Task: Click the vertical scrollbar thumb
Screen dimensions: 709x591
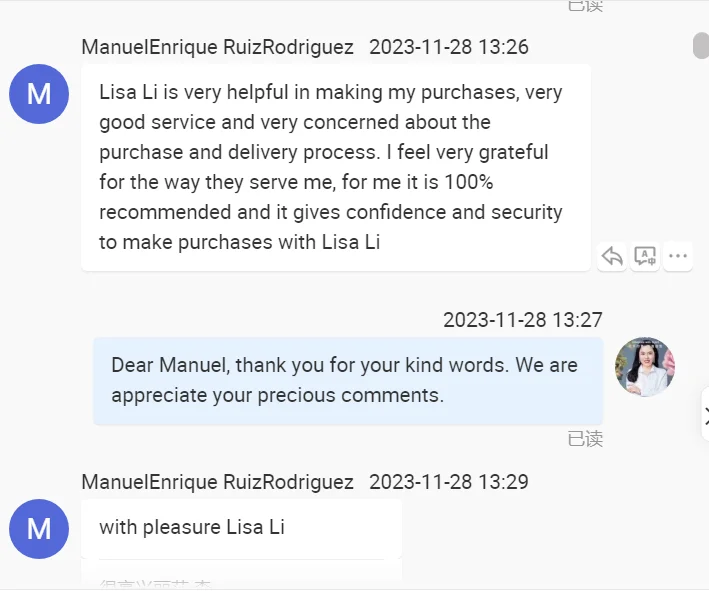Action: [x=700, y=46]
